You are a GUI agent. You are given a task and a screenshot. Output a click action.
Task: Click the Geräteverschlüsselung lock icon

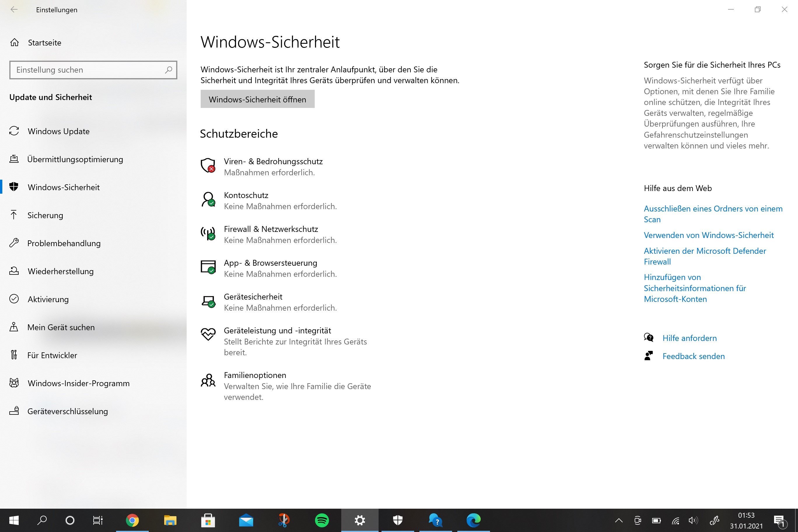(14, 411)
